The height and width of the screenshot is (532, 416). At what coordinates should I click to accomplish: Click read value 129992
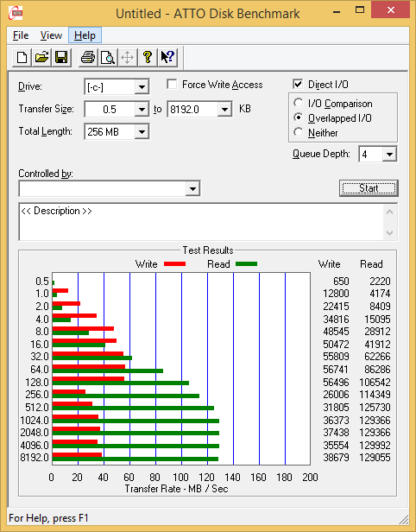[x=375, y=445]
